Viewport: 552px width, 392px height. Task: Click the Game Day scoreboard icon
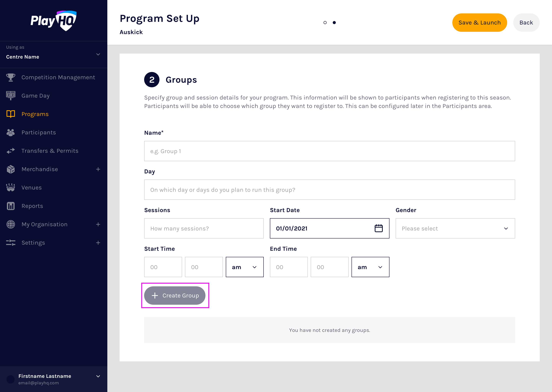11,96
